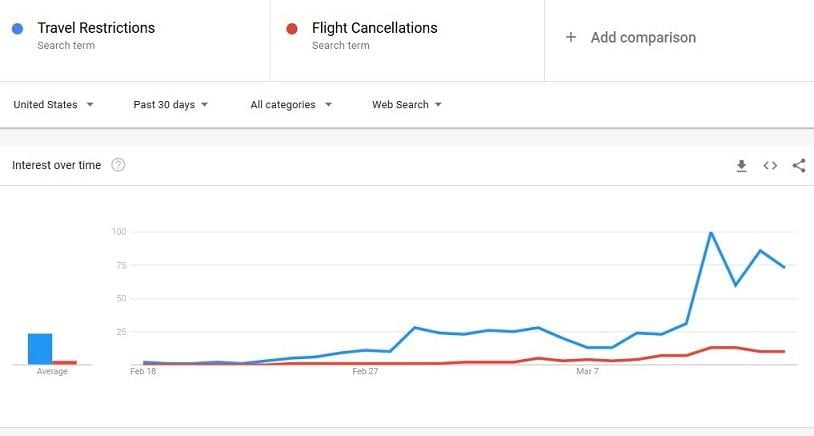The height and width of the screenshot is (436, 814).
Task: Click the blue average bar
Action: 40,349
